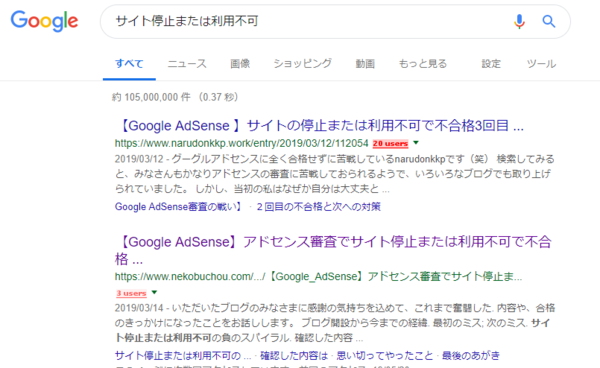The image size is (600, 368).
Task: Click the 20 users bookmark badge
Action: [x=390, y=143]
